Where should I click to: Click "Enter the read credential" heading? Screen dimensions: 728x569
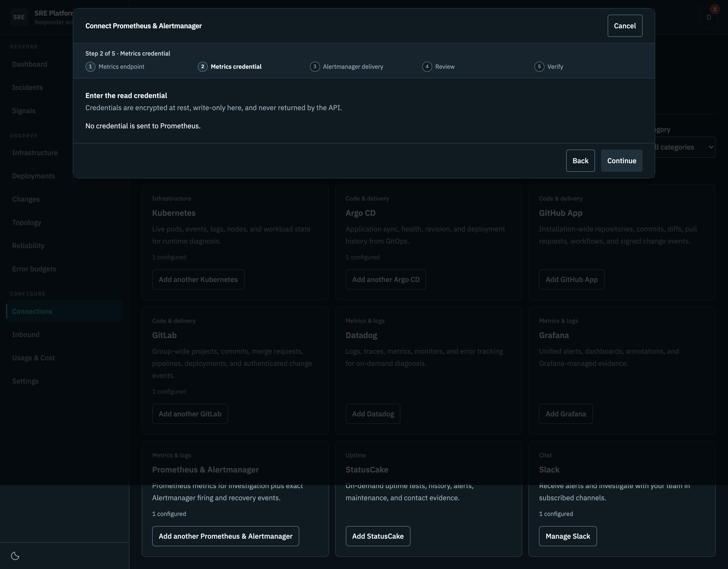(x=126, y=96)
